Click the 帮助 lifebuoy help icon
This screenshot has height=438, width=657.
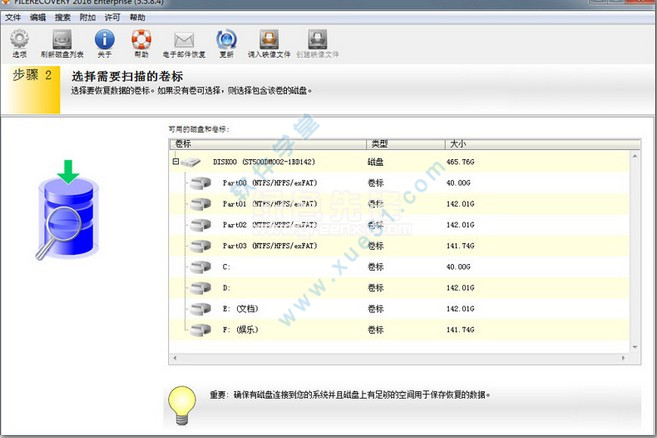coord(142,39)
